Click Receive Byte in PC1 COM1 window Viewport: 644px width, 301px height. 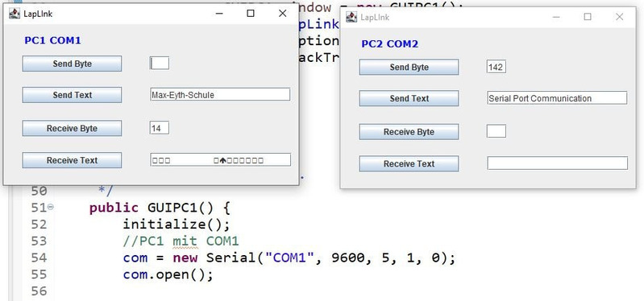pos(72,128)
